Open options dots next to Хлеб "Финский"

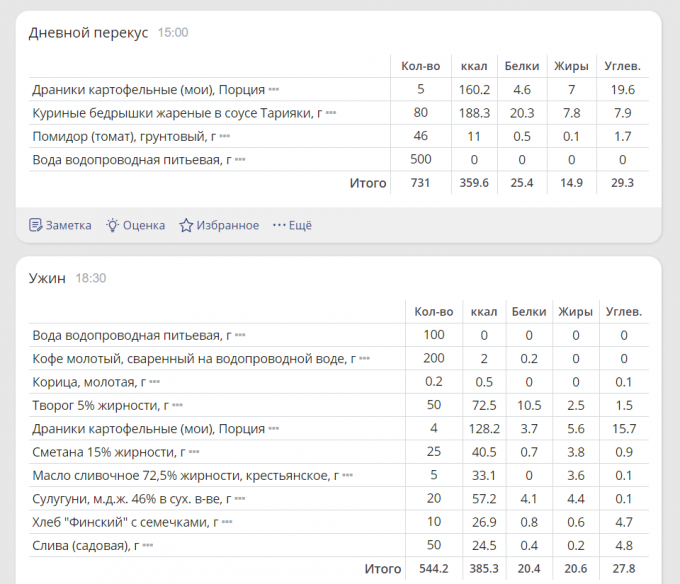coord(226,522)
